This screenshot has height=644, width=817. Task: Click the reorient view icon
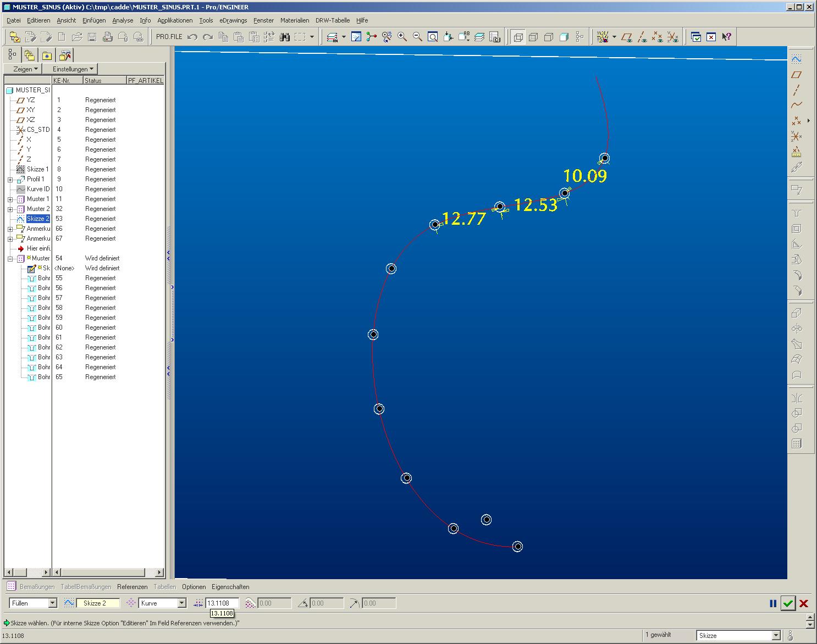click(x=449, y=37)
